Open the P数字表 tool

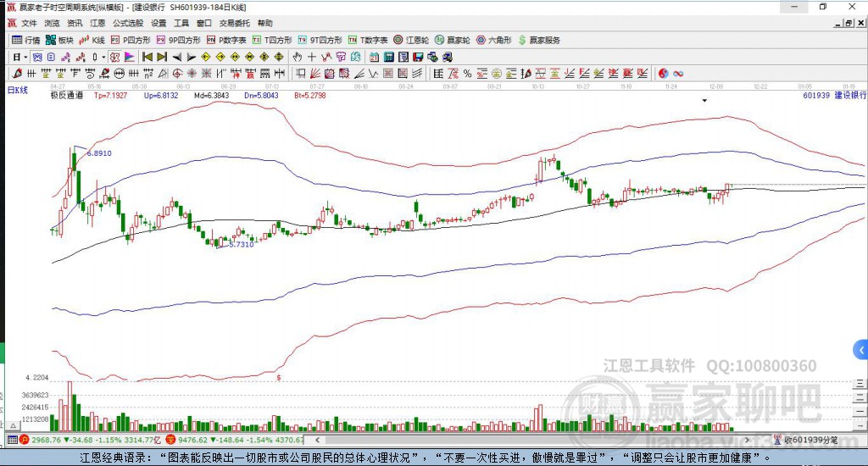[x=226, y=40]
